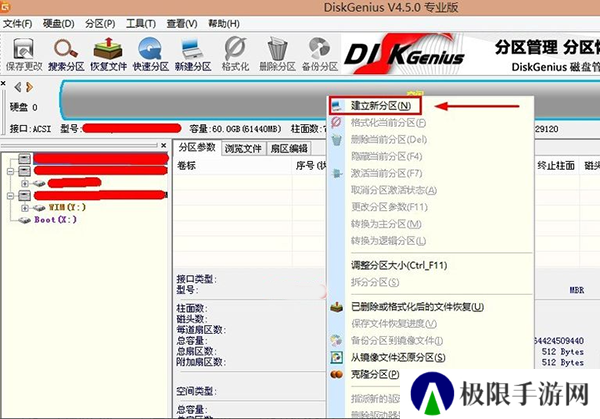The height and width of the screenshot is (419, 600).
Task: Open the 备份分区 toolbar tool
Action: point(320,54)
